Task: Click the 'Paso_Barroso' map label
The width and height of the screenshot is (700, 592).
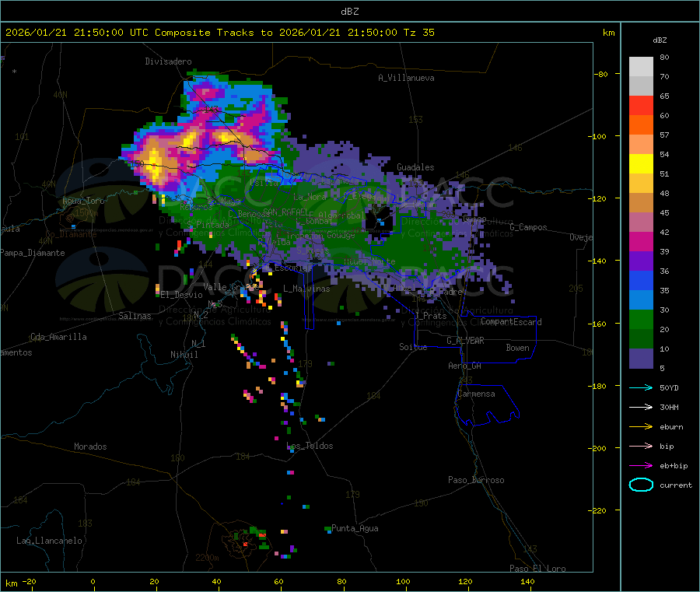Action: pos(476,480)
